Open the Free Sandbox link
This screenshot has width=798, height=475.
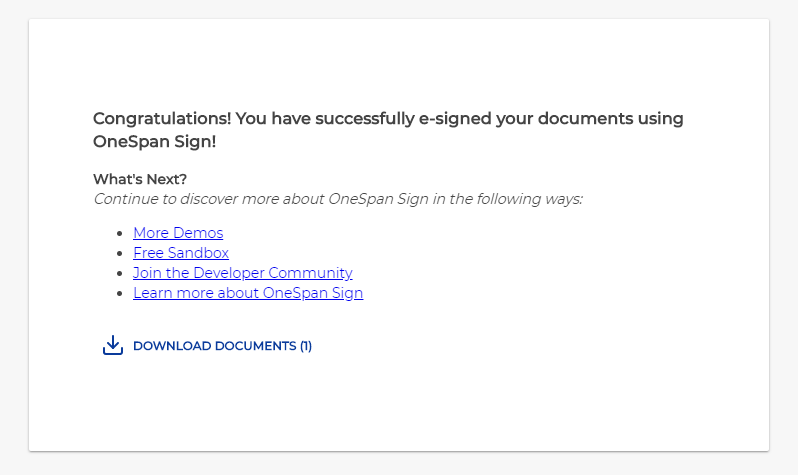click(181, 253)
